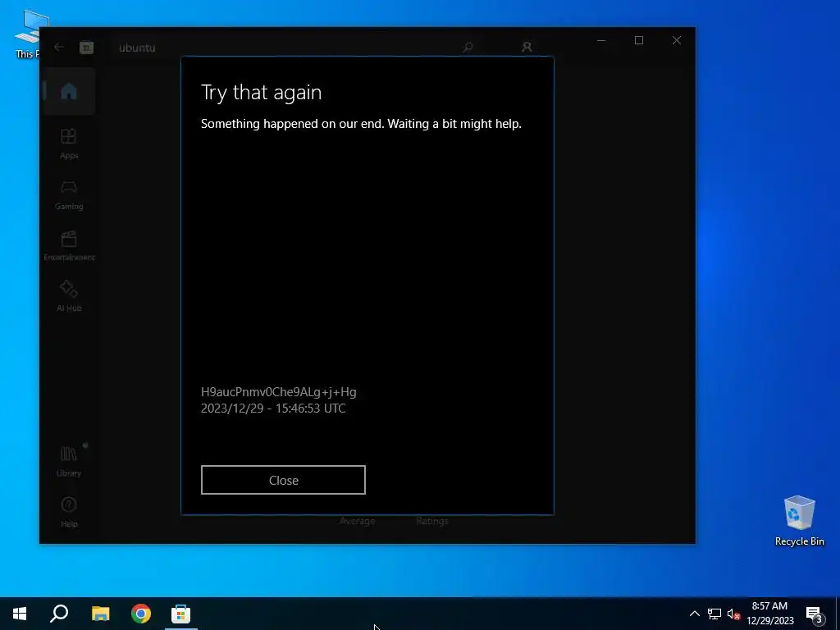This screenshot has height=630, width=840.
Task: Open Windows taskbar search
Action: pyautogui.click(x=59, y=614)
